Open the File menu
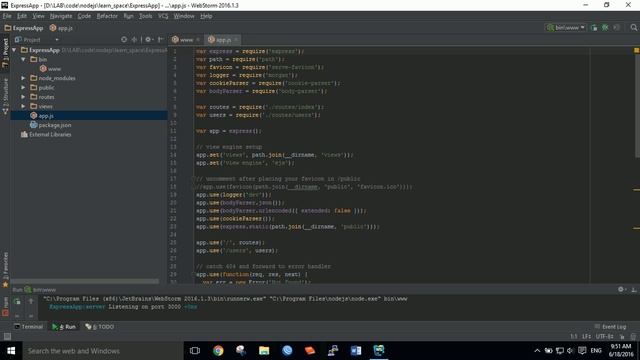The image size is (640, 360). [x=7, y=16]
